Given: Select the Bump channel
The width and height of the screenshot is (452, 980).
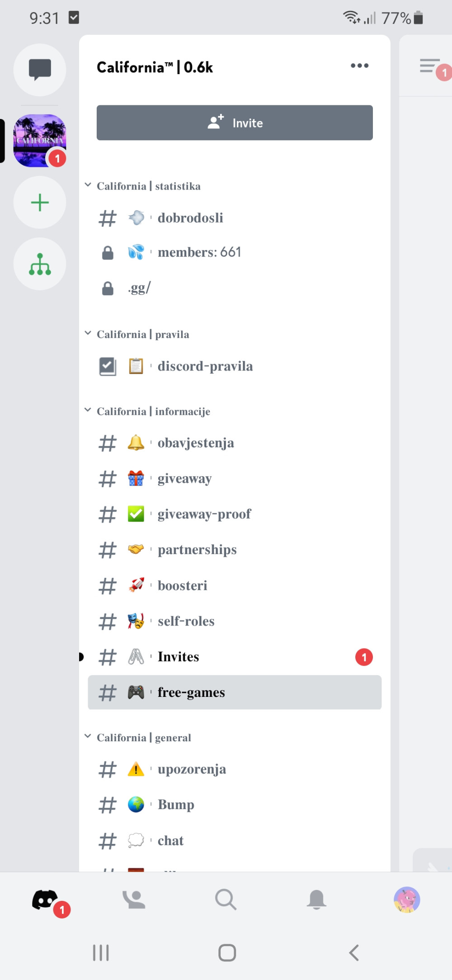Looking at the screenshot, I should 176,805.
